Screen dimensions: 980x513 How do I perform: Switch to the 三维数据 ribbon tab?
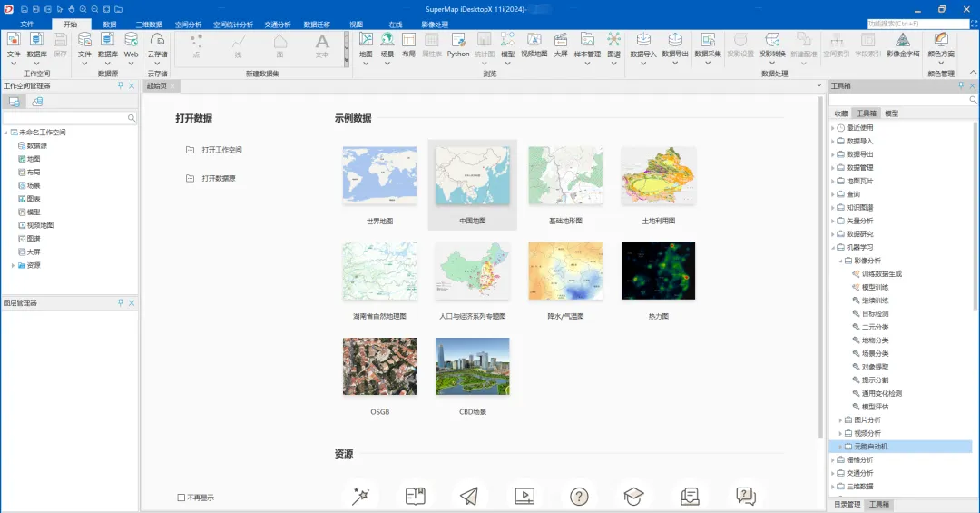point(149,25)
